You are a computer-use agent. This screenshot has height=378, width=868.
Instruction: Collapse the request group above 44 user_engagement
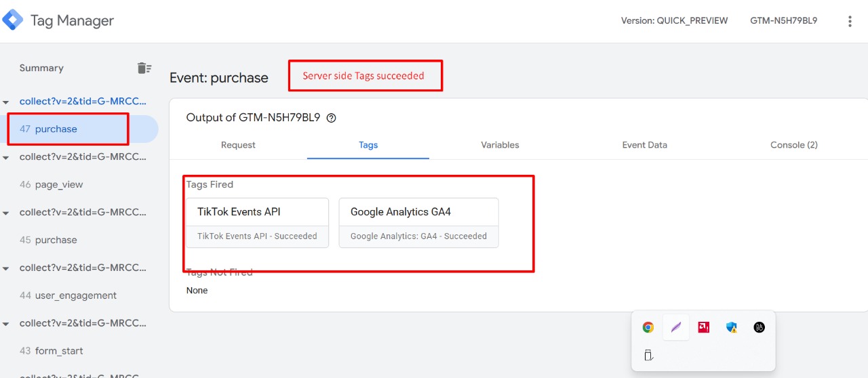coord(6,268)
